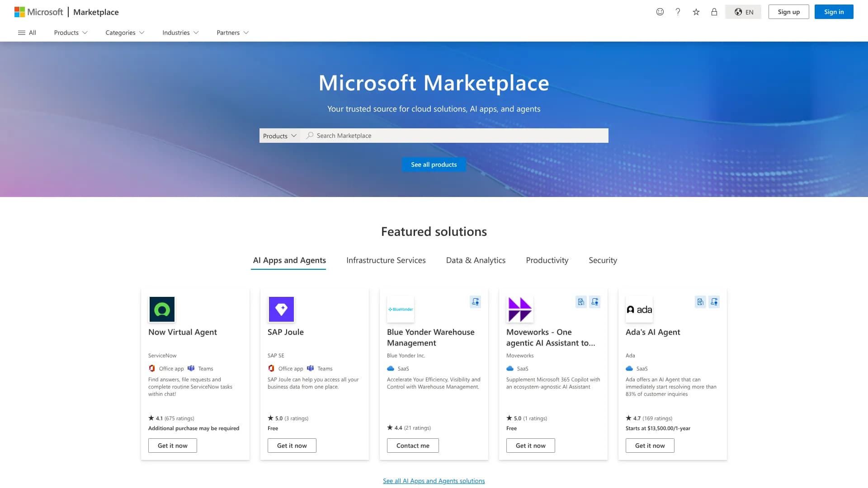This screenshot has height=488, width=868.
Task: Click the Sign in button
Action: tap(834, 12)
